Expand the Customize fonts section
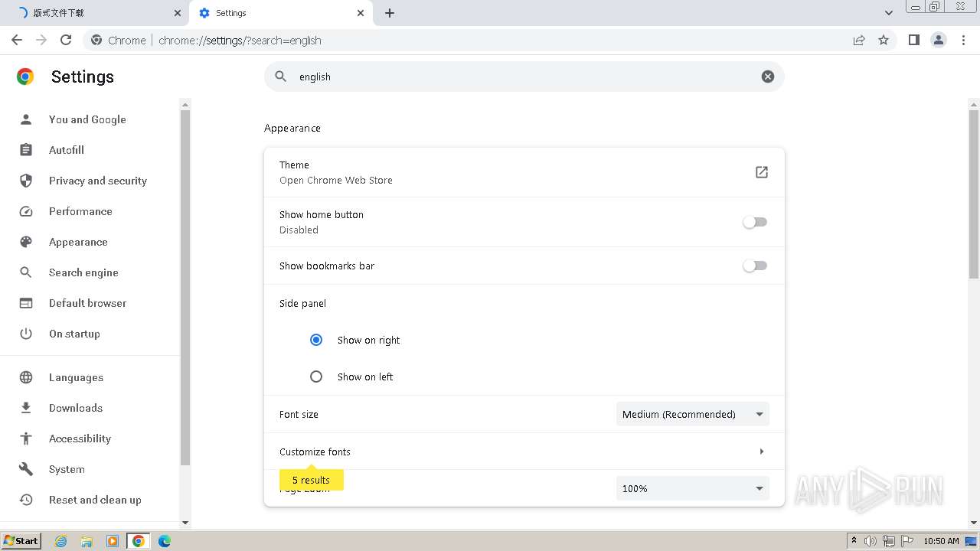The width and height of the screenshot is (980, 551). 761,452
